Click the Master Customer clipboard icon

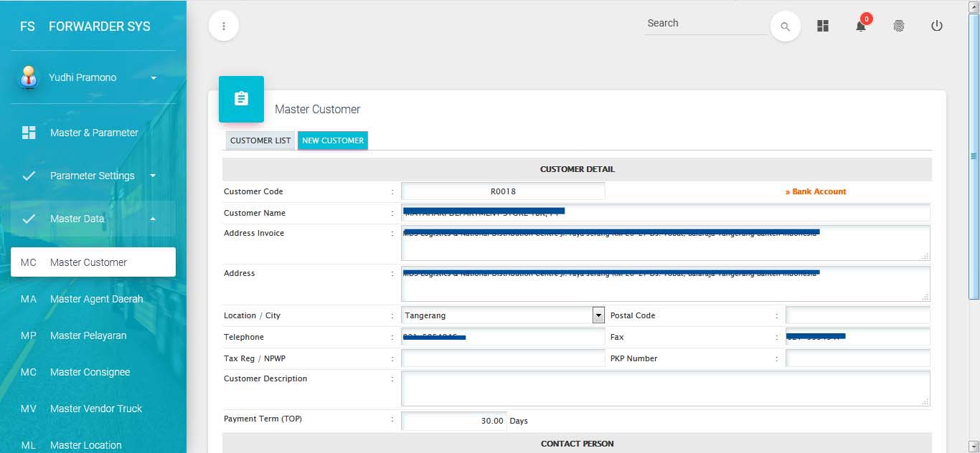[241, 99]
